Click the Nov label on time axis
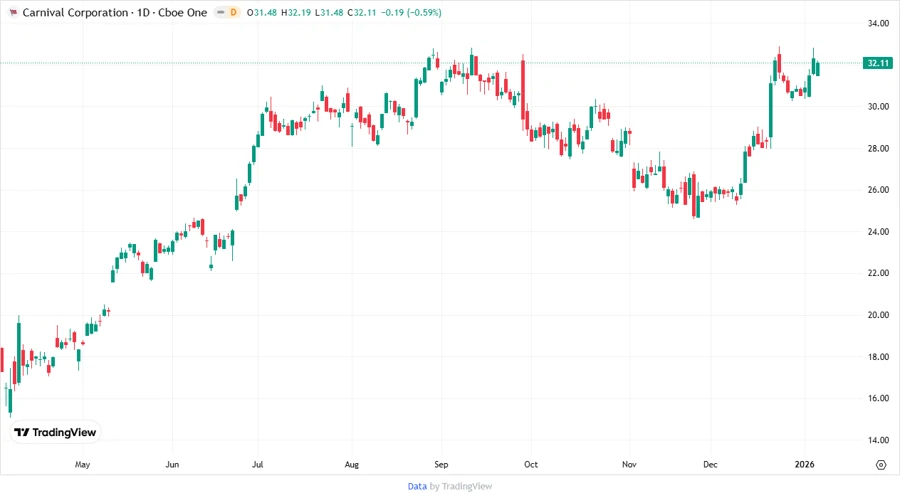Viewport: 900px width, 498px height. point(629,465)
